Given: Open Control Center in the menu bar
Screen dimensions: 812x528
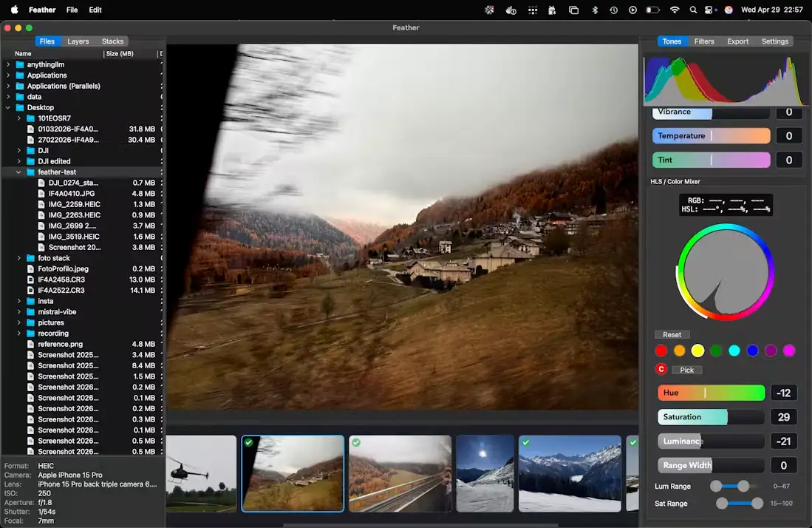Looking at the screenshot, I should click(x=709, y=10).
